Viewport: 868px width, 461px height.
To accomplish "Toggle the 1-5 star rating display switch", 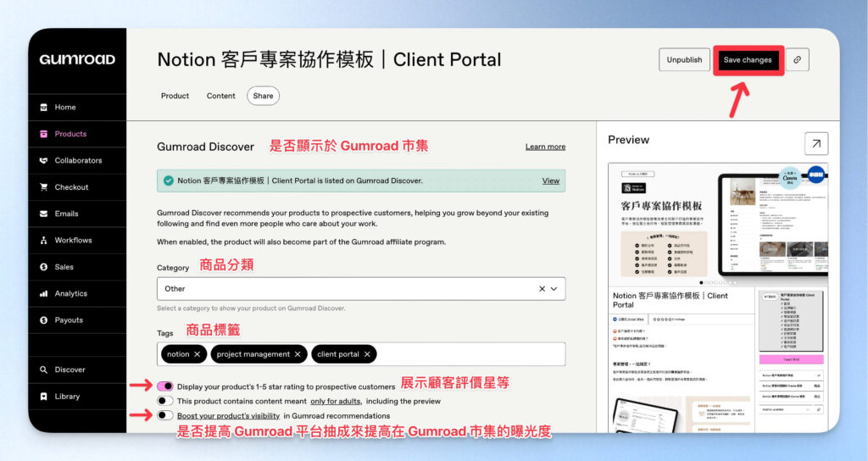I will pos(165,386).
